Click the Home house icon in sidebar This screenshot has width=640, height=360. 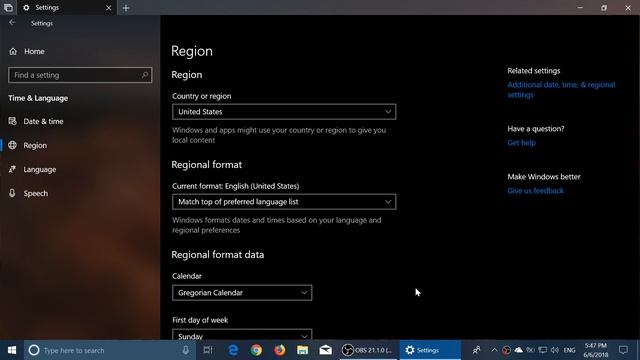(13, 51)
